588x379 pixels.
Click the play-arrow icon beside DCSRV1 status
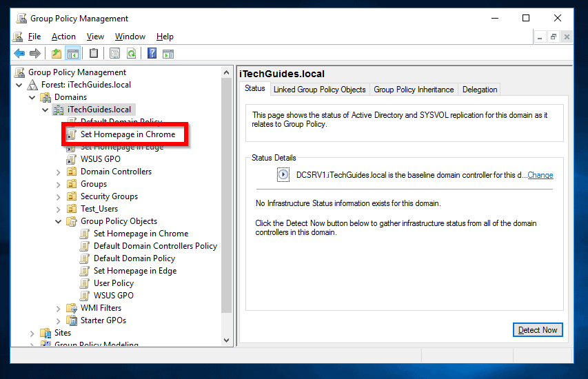(283, 175)
